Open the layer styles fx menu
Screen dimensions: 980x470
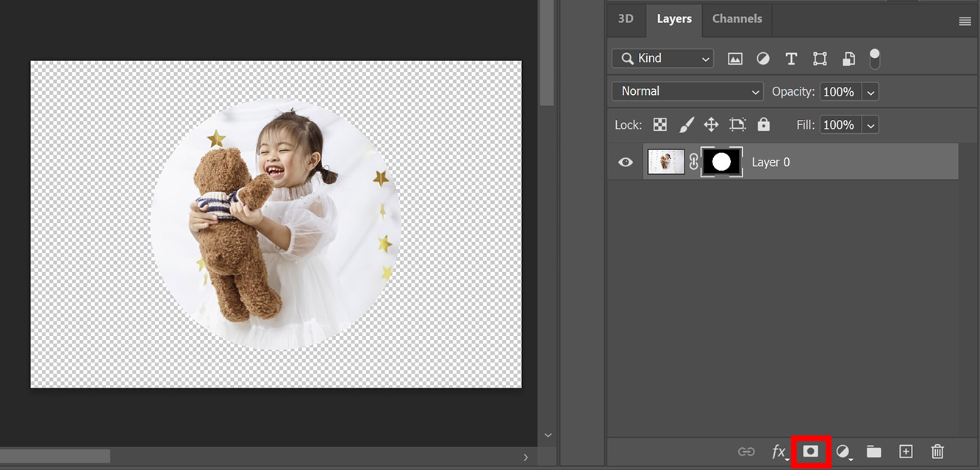[780, 452]
